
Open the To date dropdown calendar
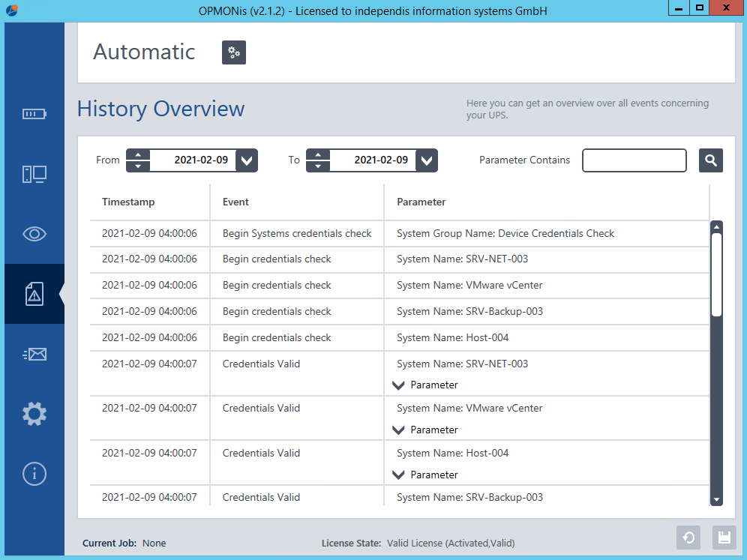(427, 160)
